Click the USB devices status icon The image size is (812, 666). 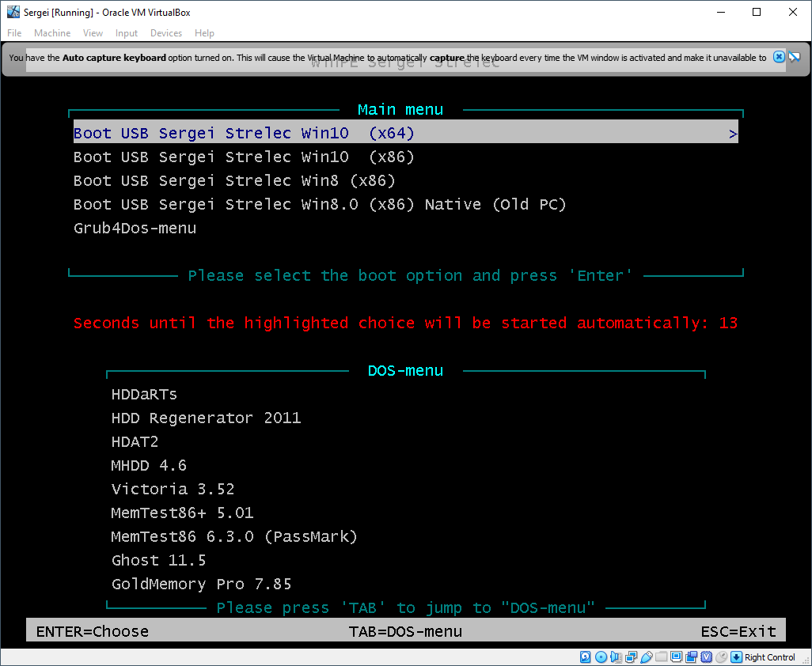[x=647, y=657]
